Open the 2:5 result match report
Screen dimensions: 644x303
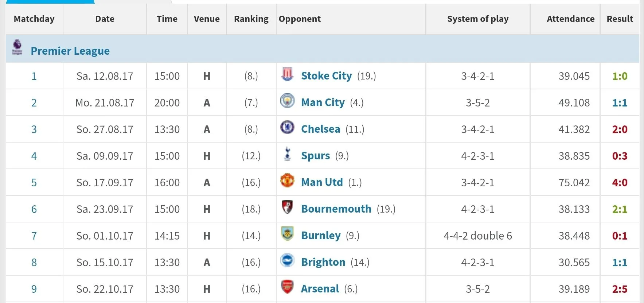[620, 289]
